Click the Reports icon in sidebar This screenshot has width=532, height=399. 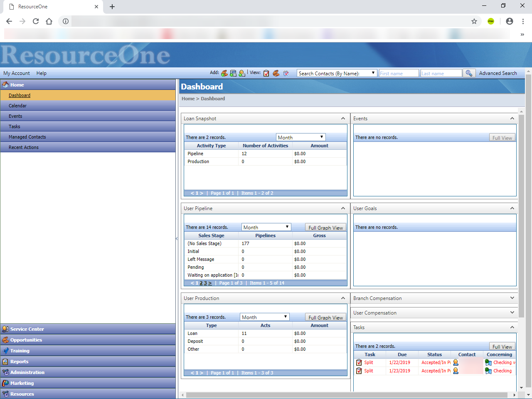(5, 362)
